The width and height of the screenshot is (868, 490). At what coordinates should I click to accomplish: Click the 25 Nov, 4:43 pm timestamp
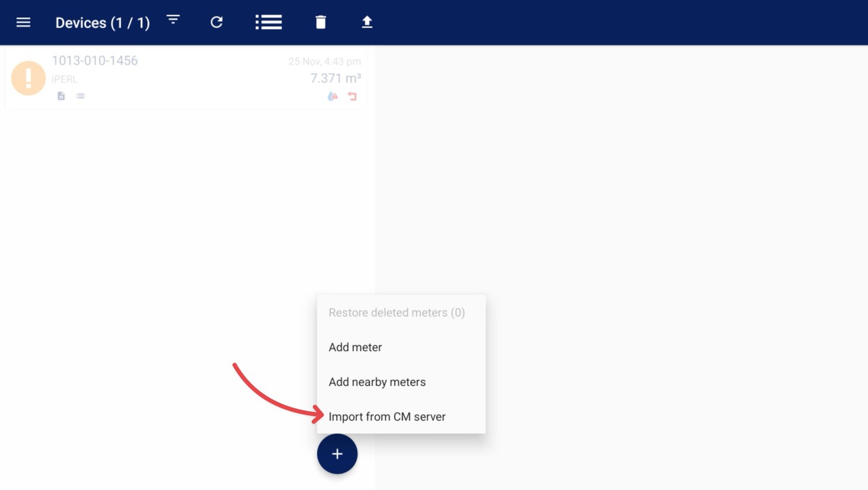coord(324,62)
